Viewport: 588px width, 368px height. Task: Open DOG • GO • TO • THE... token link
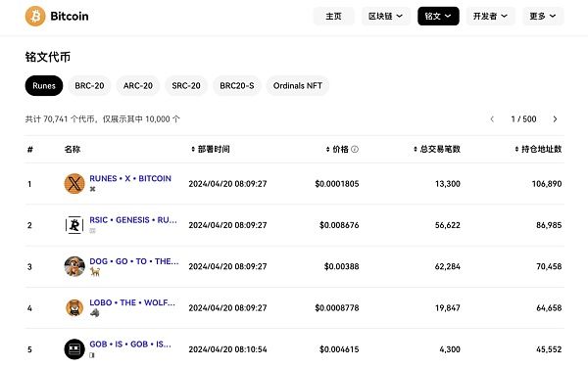click(134, 261)
